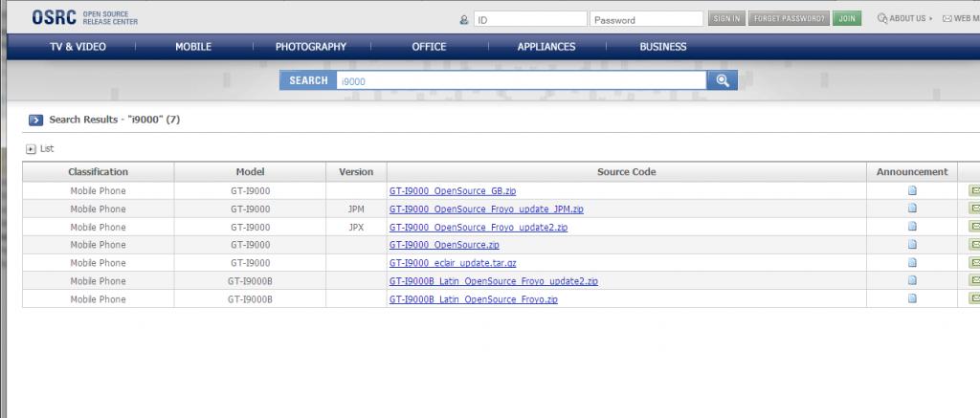This screenshot has width=980, height=418.
Task: Download GT-I9000_OpenSource_Froyo_update2.zip
Action: tap(479, 228)
